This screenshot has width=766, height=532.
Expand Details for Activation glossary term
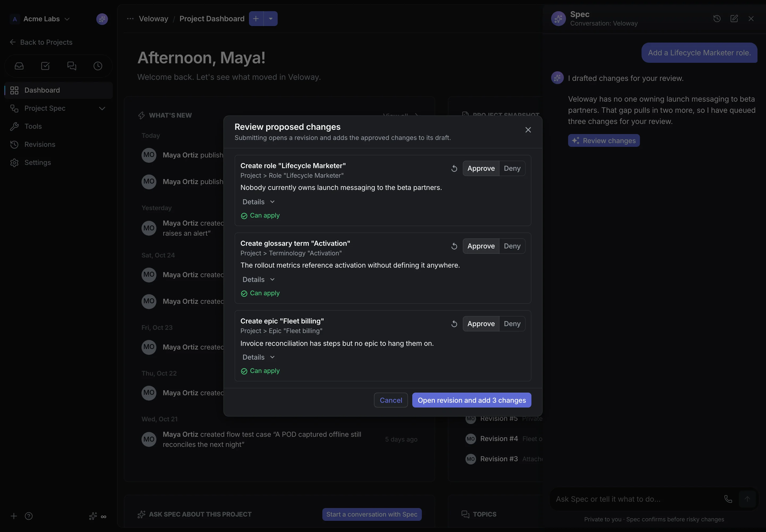(x=258, y=279)
